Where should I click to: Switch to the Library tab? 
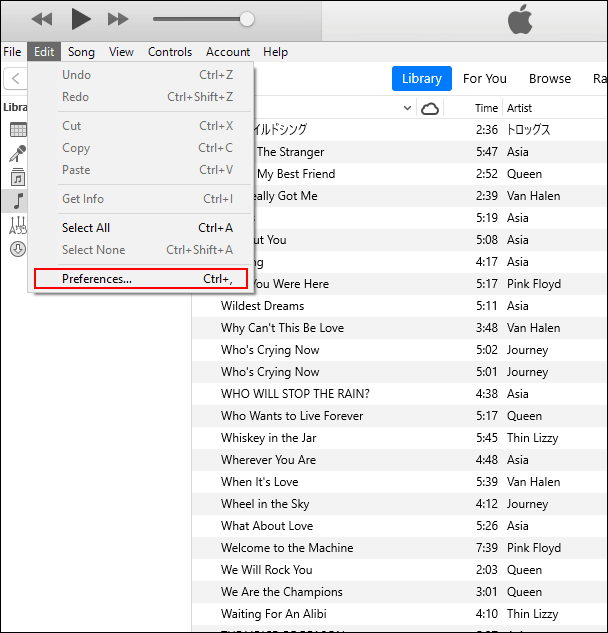(x=421, y=78)
